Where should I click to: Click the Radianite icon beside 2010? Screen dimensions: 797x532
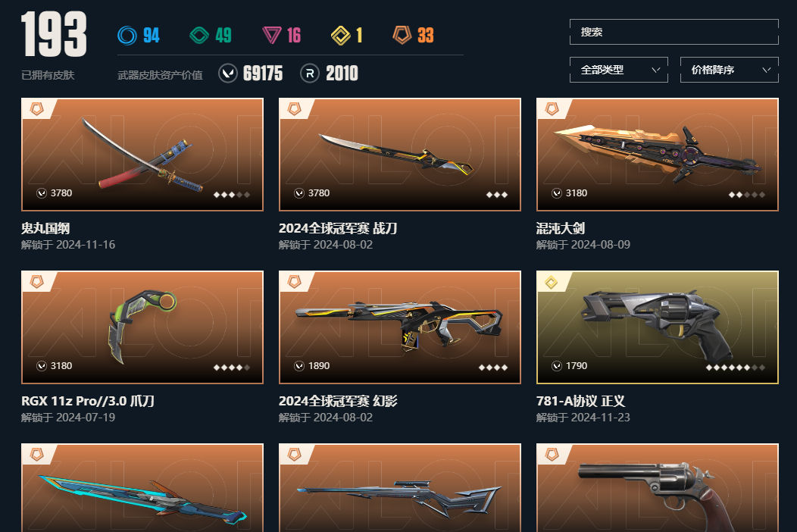pos(310,74)
